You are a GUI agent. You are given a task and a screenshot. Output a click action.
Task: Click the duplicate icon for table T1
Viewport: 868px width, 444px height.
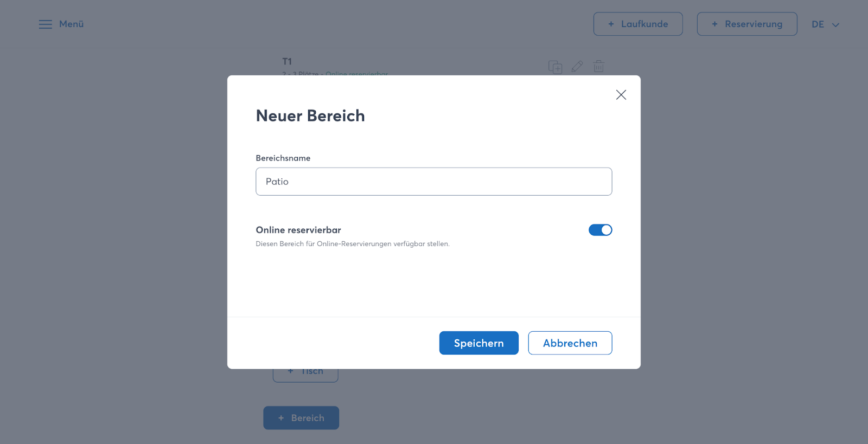coord(555,67)
